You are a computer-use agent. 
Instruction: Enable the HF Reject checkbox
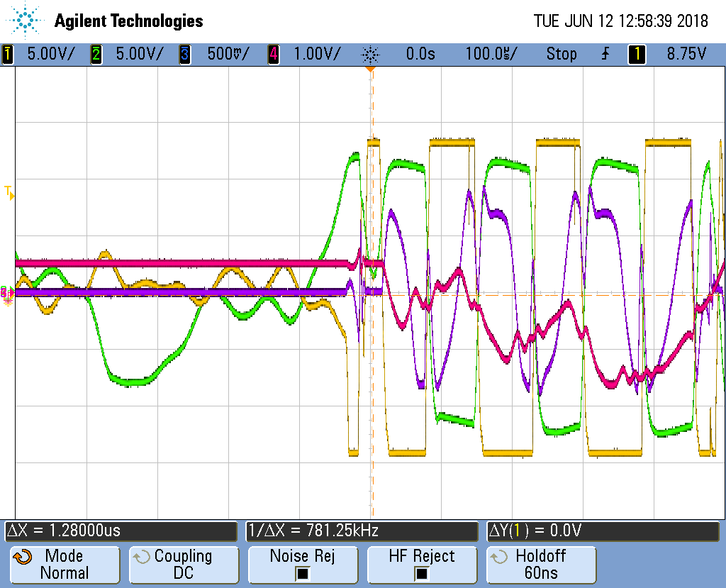coord(421,573)
